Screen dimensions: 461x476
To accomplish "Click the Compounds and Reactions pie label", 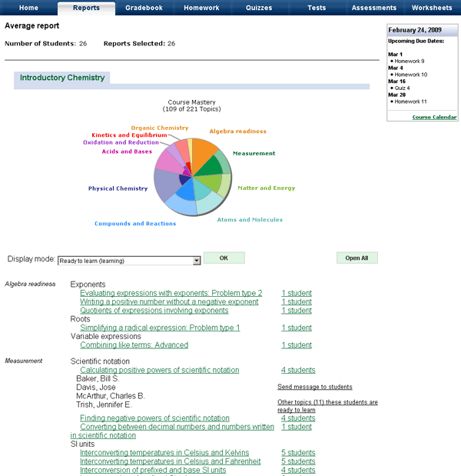I will [x=135, y=224].
